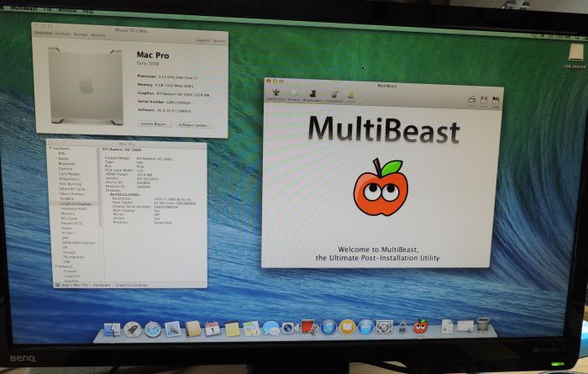
Task: Select PCI Cards in System Information sidebar
Action: 69,219
